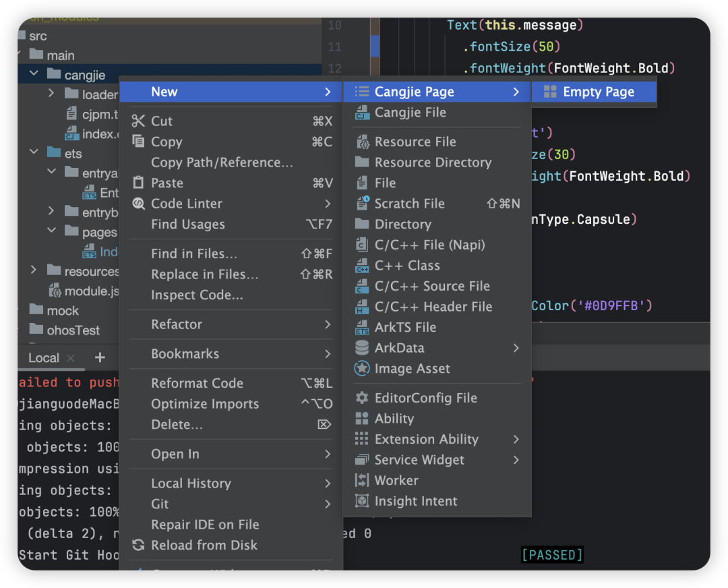The height and width of the screenshot is (588, 728).
Task: Click the Image Asset star icon
Action: (x=362, y=369)
